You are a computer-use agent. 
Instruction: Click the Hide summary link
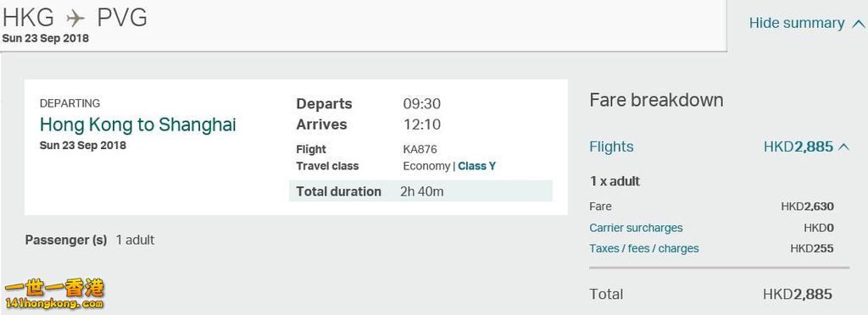tap(797, 23)
